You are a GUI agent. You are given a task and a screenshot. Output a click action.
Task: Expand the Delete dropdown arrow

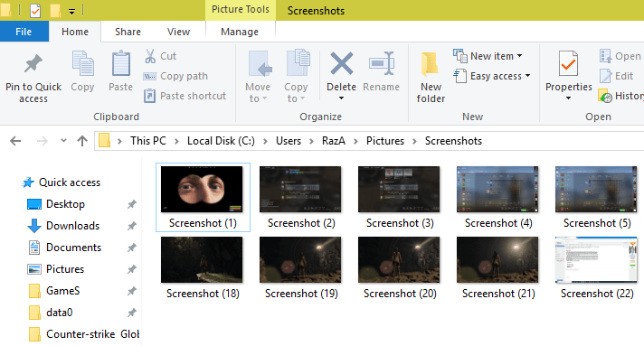341,98
